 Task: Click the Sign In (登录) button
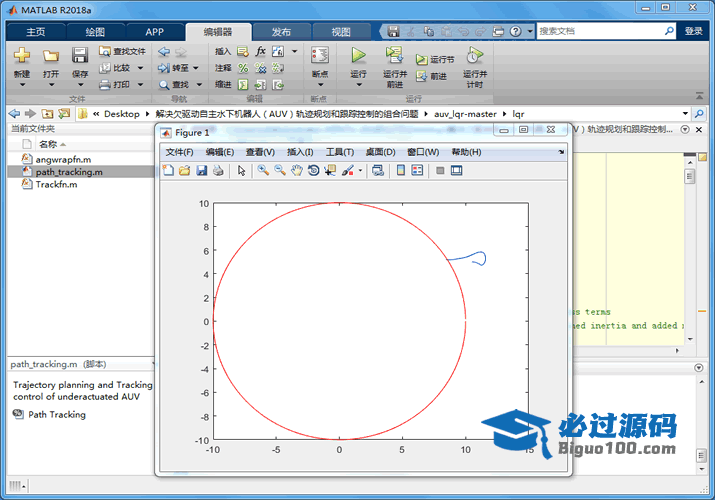694,31
